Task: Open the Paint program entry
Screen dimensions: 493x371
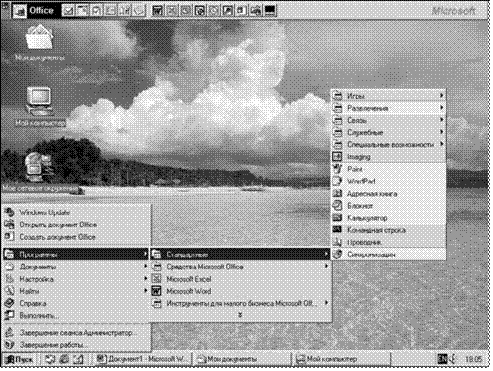Action: (x=388, y=169)
